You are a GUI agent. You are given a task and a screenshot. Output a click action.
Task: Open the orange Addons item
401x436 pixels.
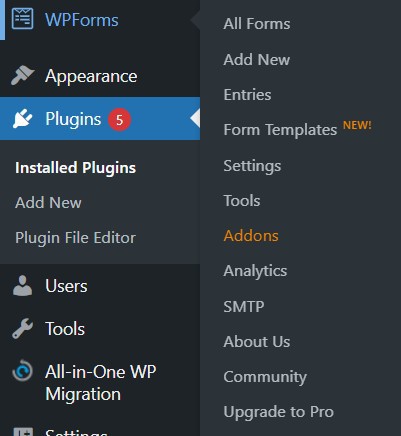pos(251,236)
